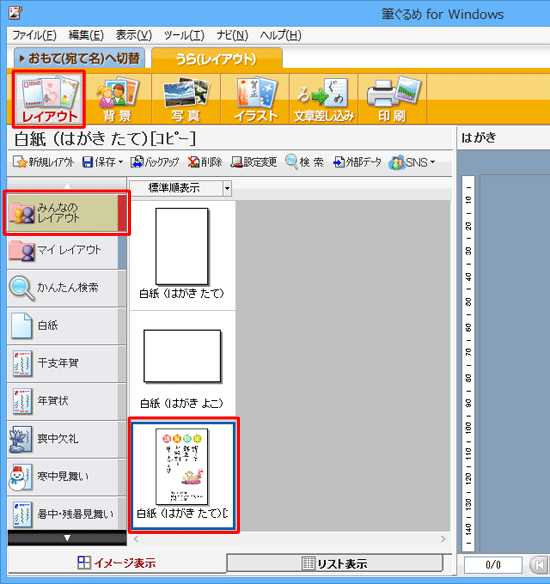The image size is (550, 584).
Task: Open the ツール(T) menu
Action: coord(184,35)
